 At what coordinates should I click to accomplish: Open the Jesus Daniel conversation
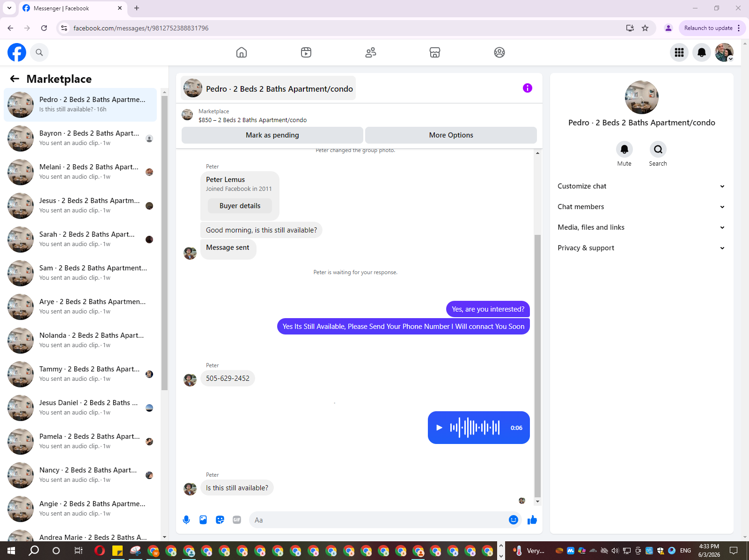81,408
